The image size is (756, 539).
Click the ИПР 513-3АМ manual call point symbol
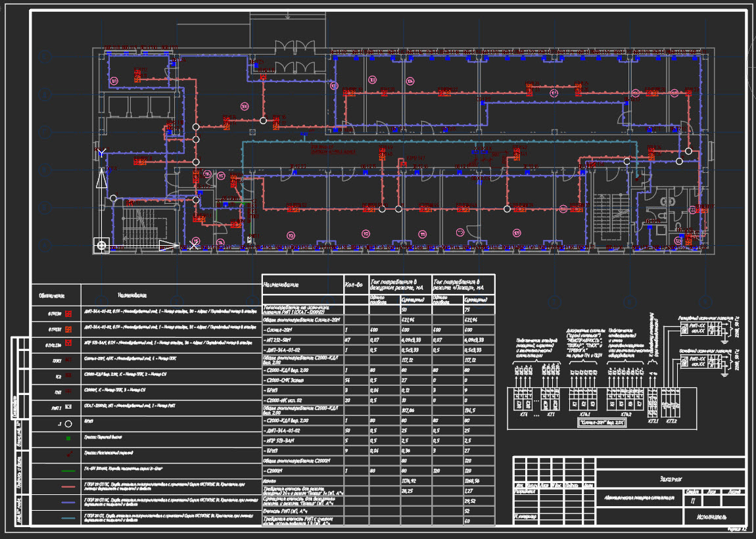(68, 342)
